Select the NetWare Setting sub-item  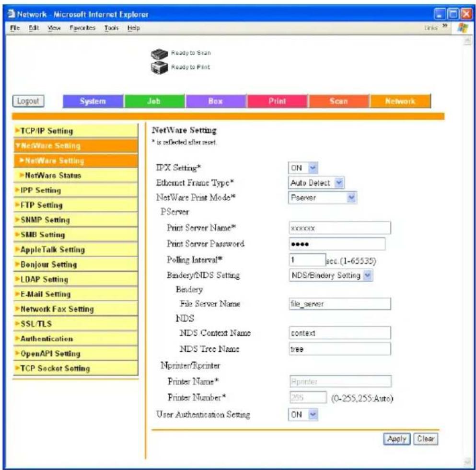(76, 160)
